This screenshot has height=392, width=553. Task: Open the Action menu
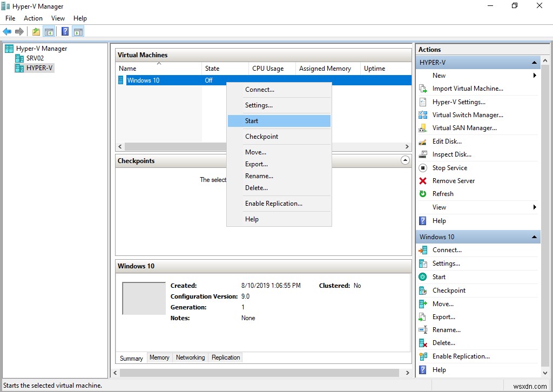pos(33,18)
